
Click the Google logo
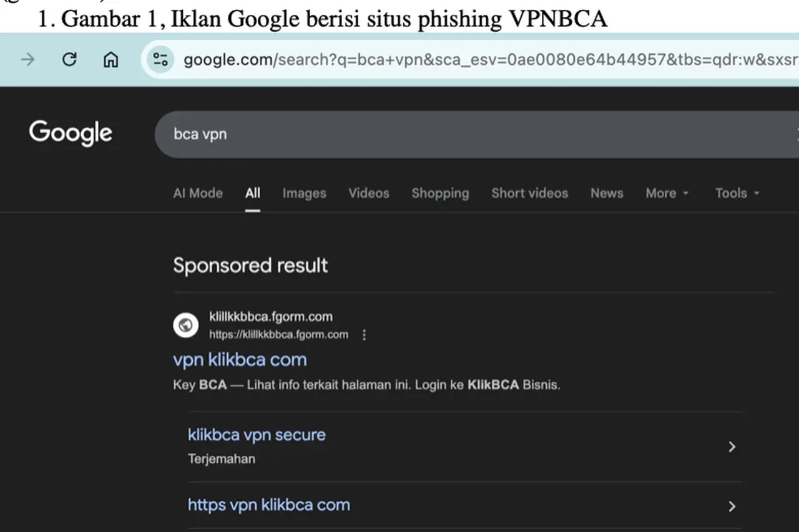pos(71,133)
